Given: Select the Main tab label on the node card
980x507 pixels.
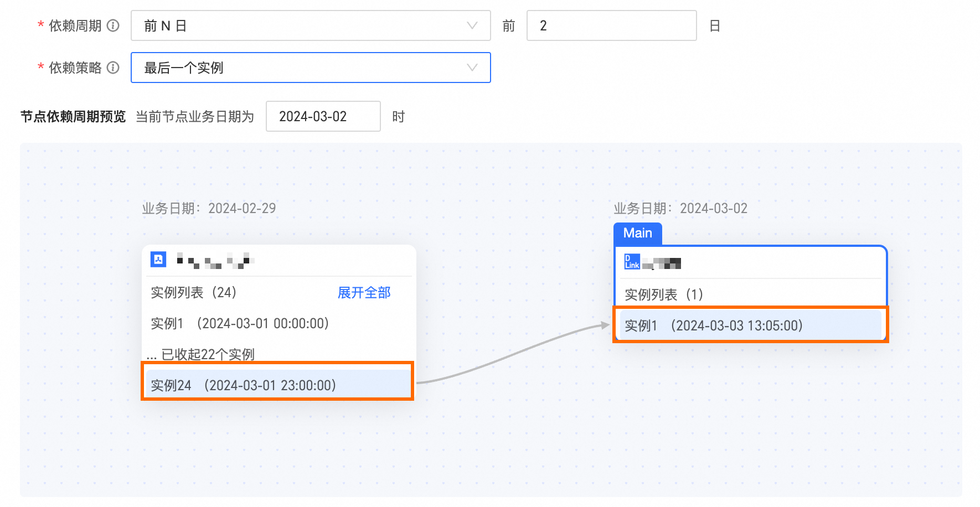Looking at the screenshot, I should [638, 233].
